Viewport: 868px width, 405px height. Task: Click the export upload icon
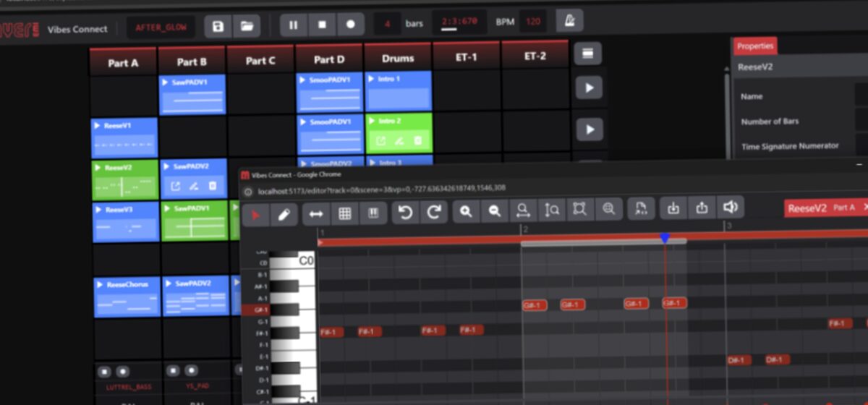coord(702,208)
